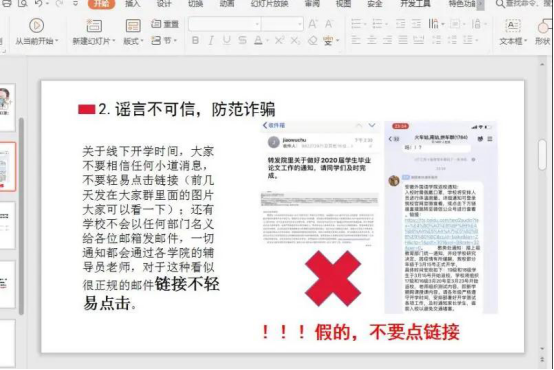Align text right
The width and height of the screenshot is (554, 370).
388,40
